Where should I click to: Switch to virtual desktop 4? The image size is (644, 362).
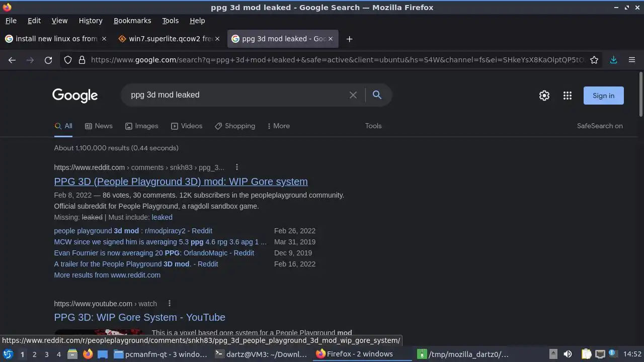pyautogui.click(x=58, y=354)
